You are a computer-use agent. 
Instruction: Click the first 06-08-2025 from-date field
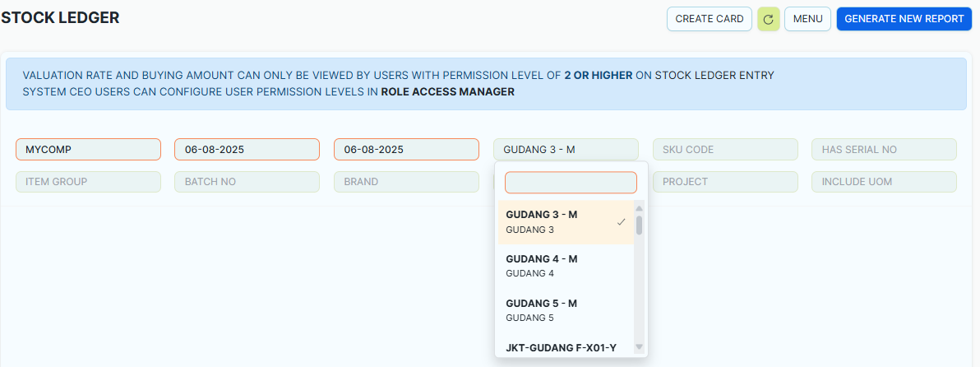tap(247, 150)
